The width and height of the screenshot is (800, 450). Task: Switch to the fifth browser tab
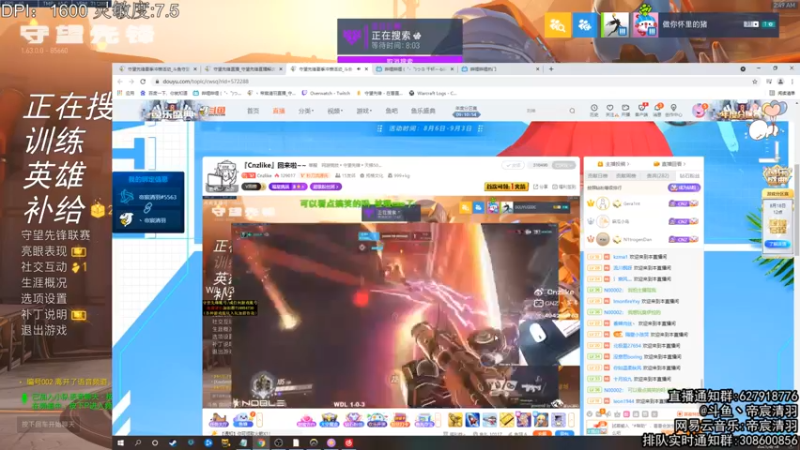[500, 69]
